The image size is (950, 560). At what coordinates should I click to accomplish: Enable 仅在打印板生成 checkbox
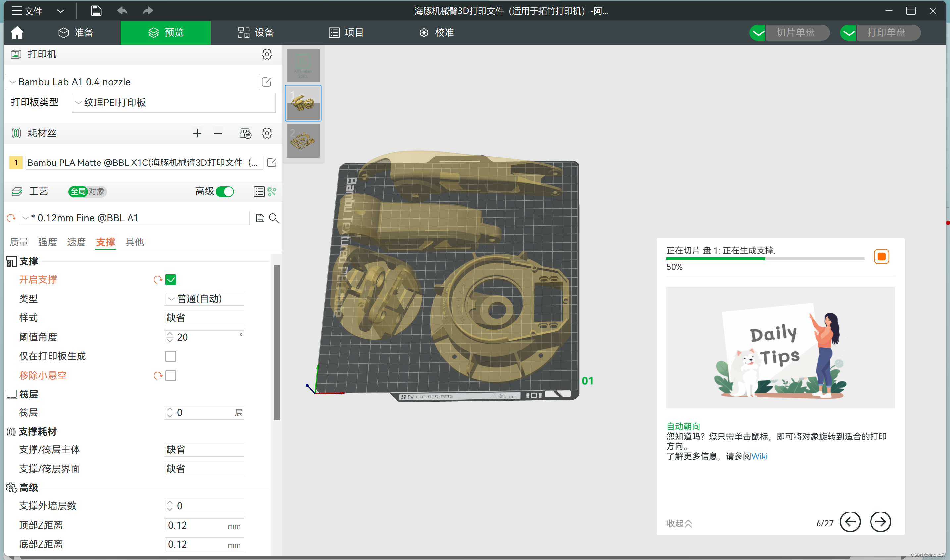[171, 356]
